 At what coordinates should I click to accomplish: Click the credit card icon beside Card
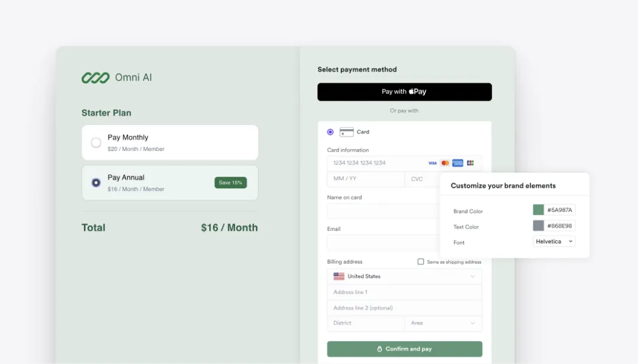point(347,132)
